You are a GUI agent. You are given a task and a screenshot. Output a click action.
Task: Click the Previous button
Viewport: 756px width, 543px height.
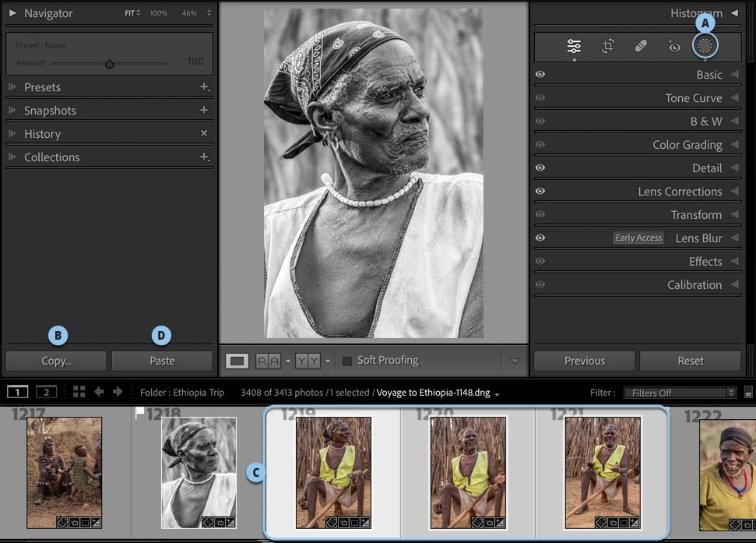(585, 361)
